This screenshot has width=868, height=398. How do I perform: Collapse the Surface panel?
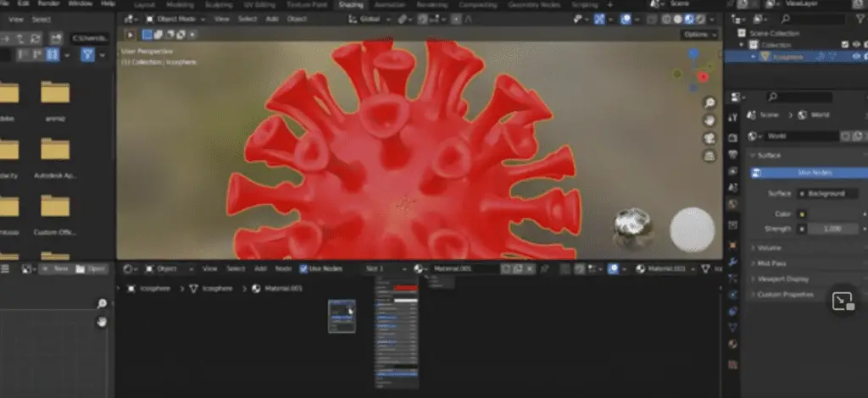(767, 155)
